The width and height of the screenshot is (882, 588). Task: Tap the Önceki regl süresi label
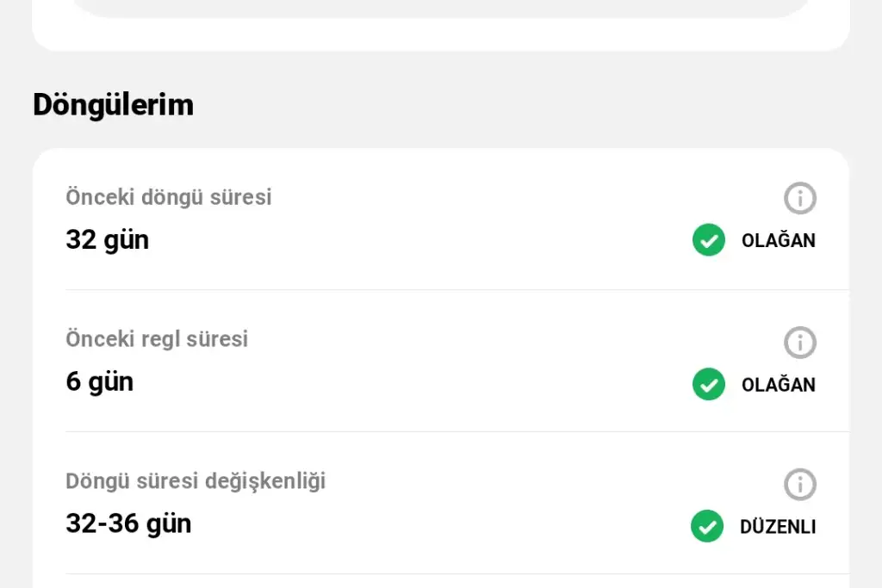pyautogui.click(x=157, y=339)
